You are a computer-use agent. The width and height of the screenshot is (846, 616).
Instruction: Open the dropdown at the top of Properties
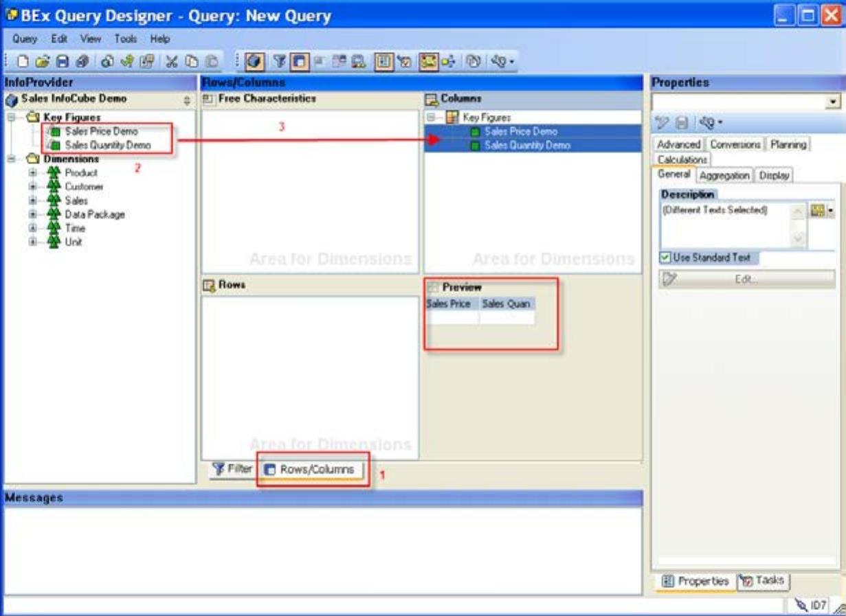click(x=834, y=102)
